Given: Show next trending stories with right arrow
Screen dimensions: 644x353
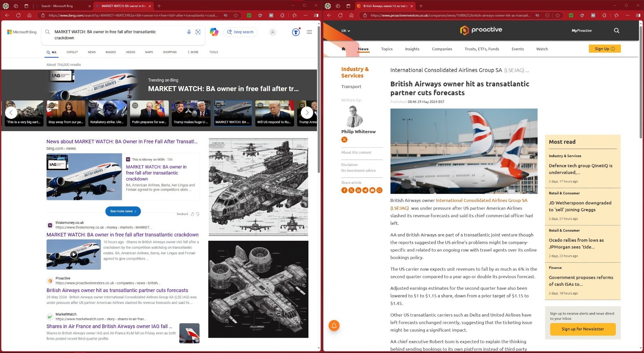Looking at the screenshot, I should 307,113.
